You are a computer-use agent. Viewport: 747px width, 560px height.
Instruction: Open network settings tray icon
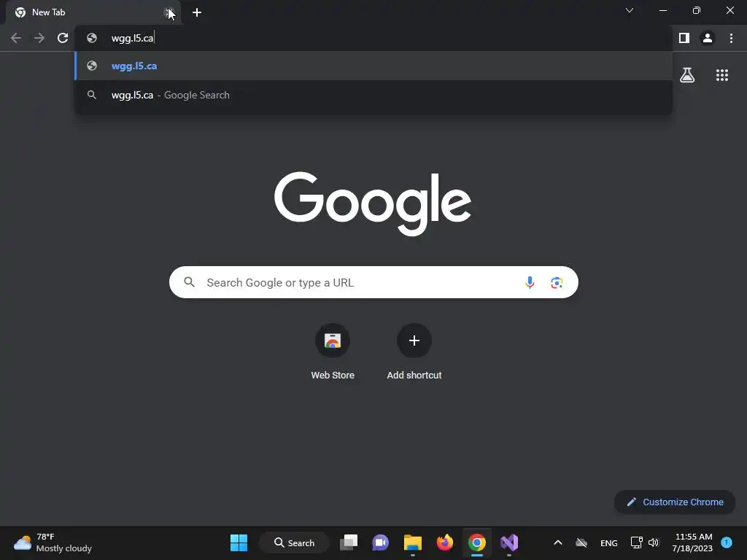(636, 542)
